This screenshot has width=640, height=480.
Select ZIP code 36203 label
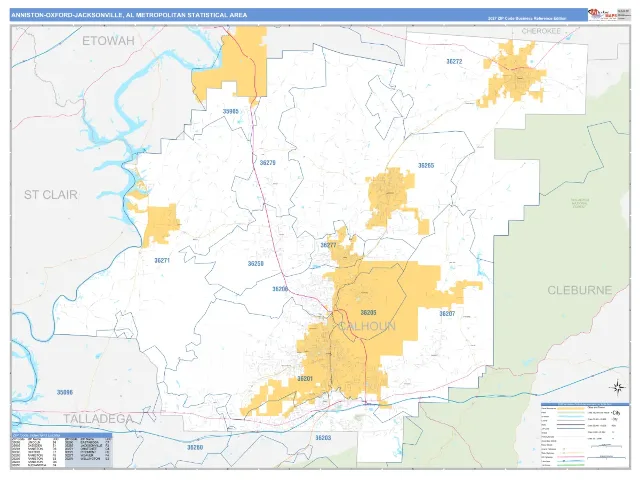point(323,438)
